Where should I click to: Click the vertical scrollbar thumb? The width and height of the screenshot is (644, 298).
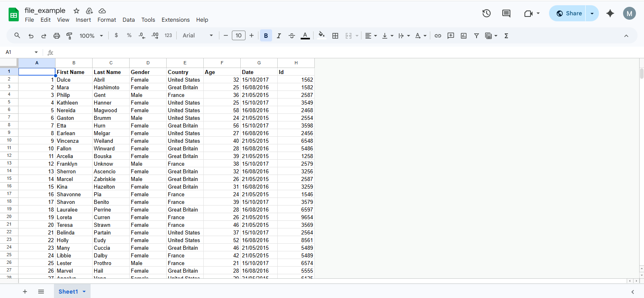(x=642, y=74)
